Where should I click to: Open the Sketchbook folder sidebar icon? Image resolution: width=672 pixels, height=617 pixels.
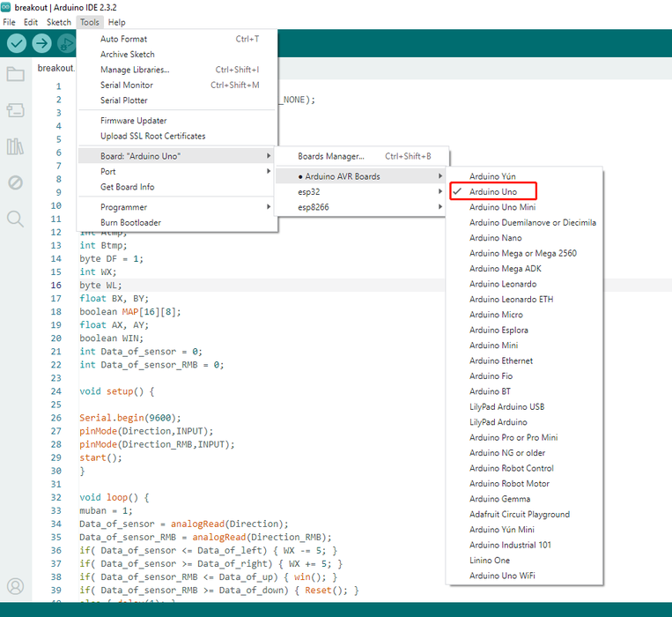pyautogui.click(x=16, y=74)
